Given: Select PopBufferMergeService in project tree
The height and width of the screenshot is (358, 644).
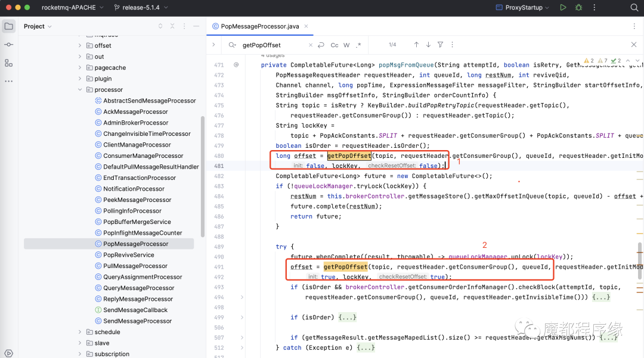Looking at the screenshot, I should point(137,222).
